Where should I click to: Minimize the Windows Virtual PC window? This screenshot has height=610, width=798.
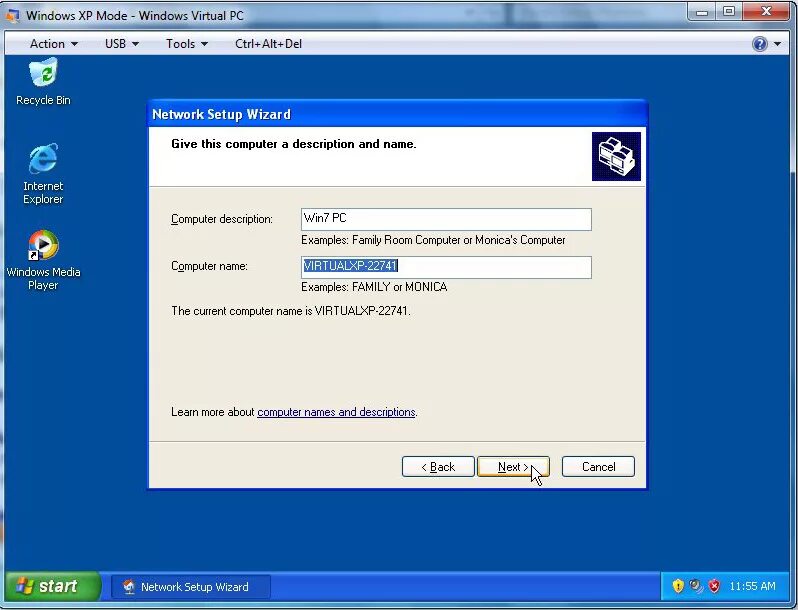[x=702, y=12]
